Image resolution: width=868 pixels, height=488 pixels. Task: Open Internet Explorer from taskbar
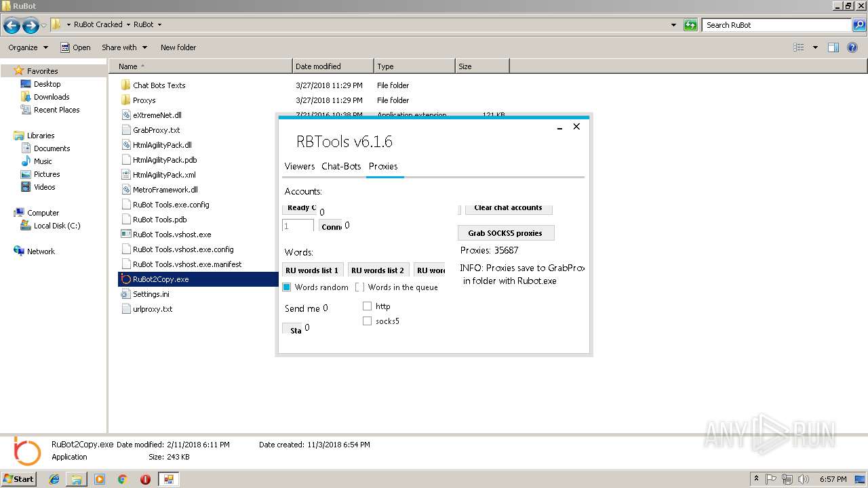click(54, 479)
